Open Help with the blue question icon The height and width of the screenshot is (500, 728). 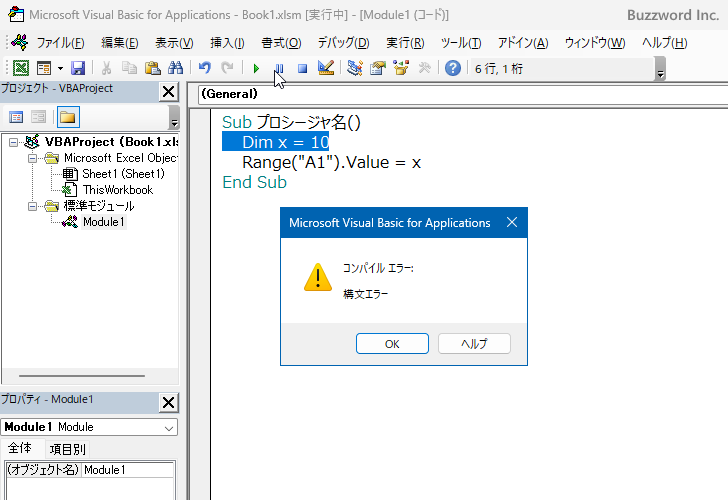pos(453,68)
